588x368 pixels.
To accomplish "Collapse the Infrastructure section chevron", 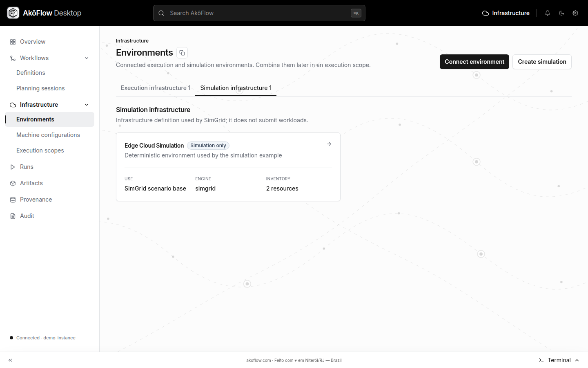I will (87, 105).
